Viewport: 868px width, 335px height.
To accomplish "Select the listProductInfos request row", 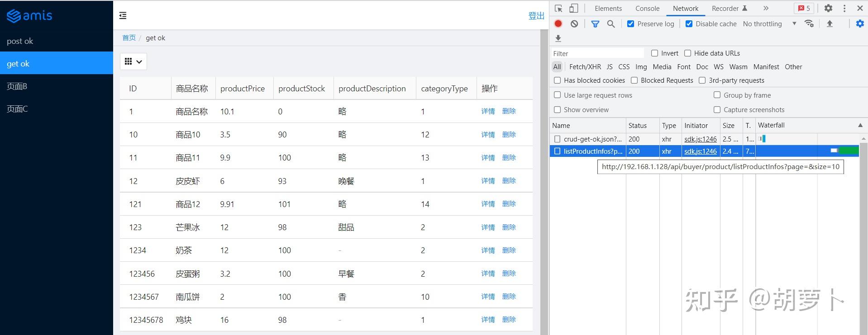I will point(704,151).
